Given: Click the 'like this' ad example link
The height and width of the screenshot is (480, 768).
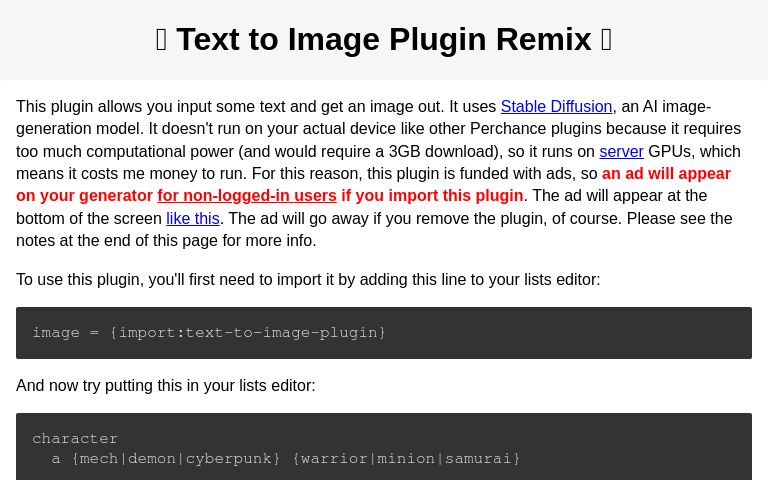Looking at the screenshot, I should (192, 218).
